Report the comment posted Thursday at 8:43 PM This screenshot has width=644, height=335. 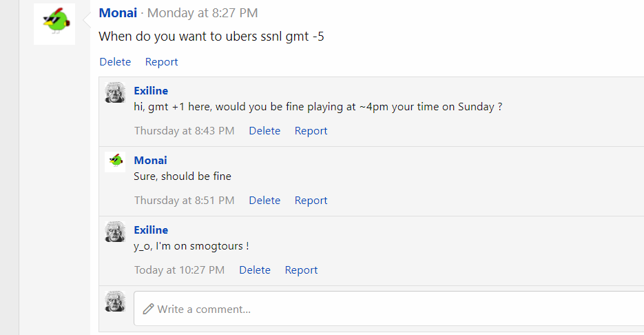tap(311, 131)
